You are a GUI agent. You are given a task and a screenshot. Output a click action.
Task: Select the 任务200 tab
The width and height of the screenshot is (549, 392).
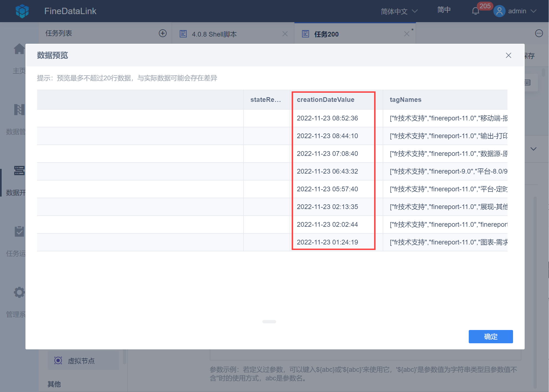click(326, 34)
